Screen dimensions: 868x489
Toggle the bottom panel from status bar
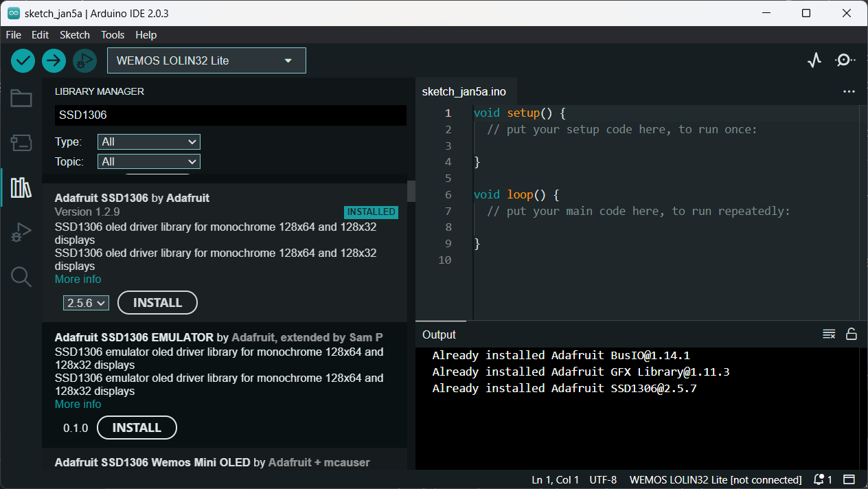849,479
